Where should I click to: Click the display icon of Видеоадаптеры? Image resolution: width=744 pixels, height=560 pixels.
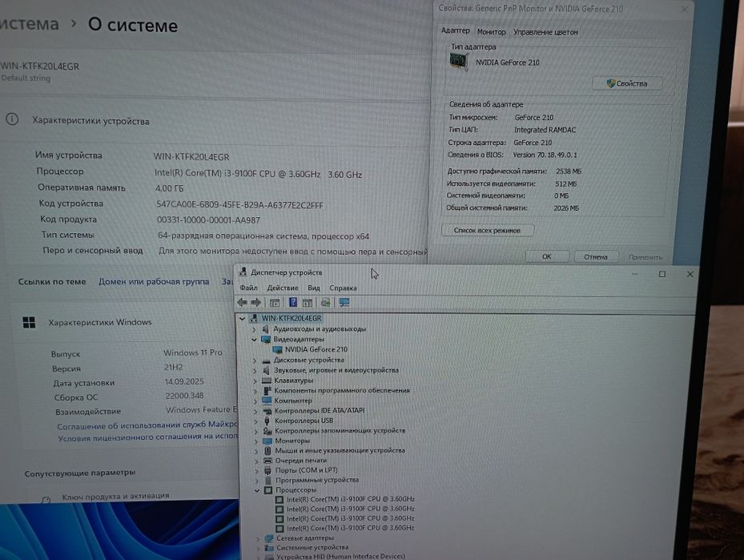pos(266,340)
